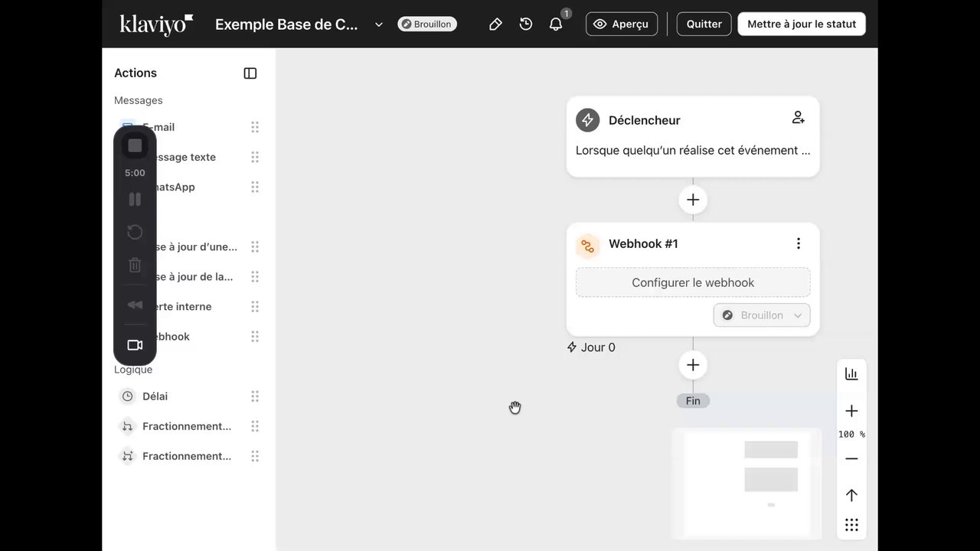Open Webhook #1 three-dot menu
Screen dimensions: 980x551
(x=798, y=243)
